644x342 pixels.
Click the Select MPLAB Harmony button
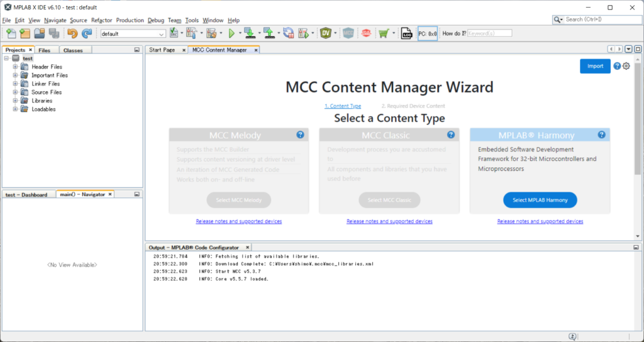point(540,200)
